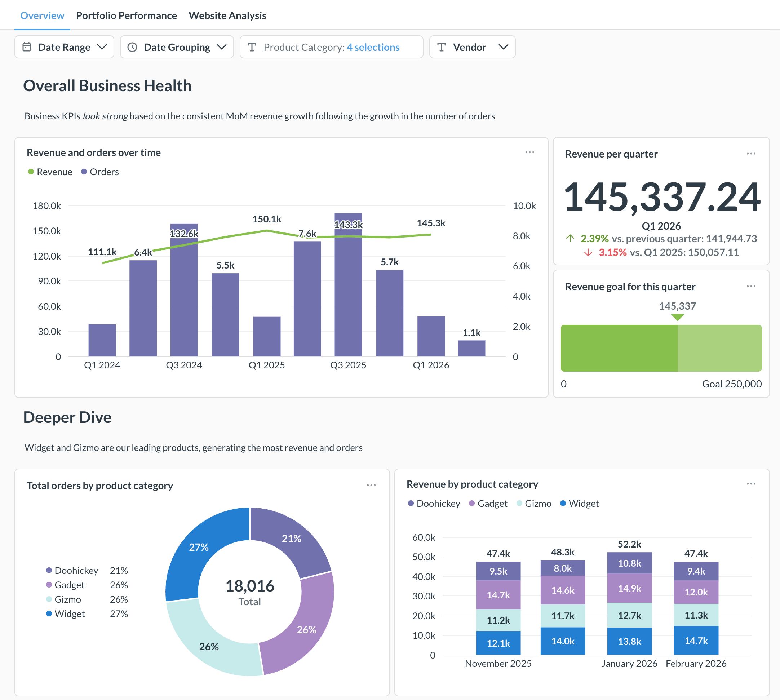This screenshot has width=780, height=700.
Task: Click the Overall Business Health heading
Action: 107,85
